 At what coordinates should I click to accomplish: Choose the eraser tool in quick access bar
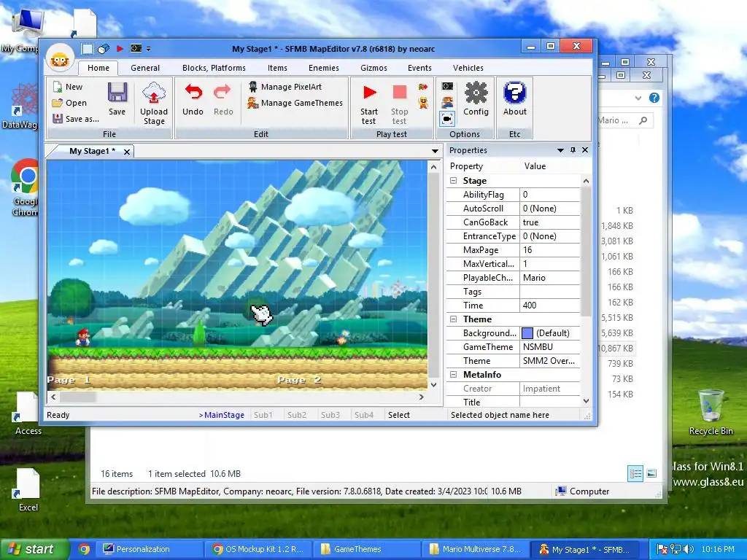pos(104,49)
